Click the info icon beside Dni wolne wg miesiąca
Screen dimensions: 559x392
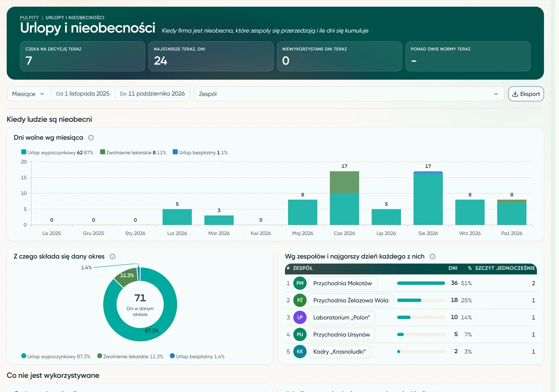click(91, 138)
